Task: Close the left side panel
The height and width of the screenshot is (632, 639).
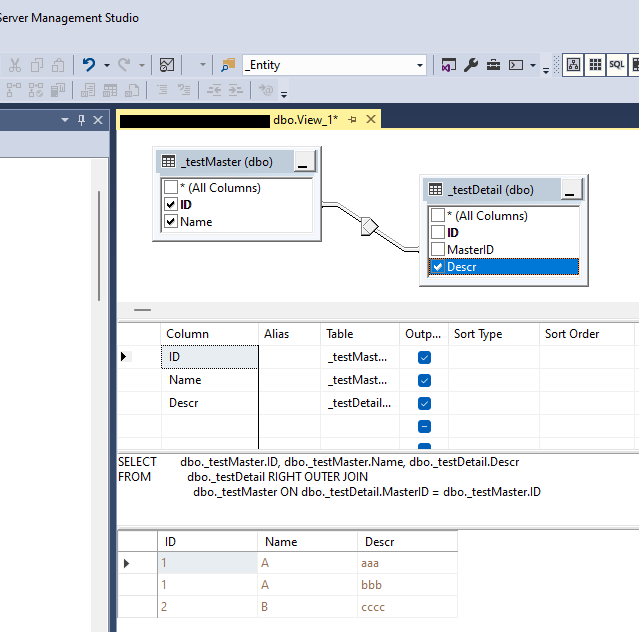Action: click(98, 120)
